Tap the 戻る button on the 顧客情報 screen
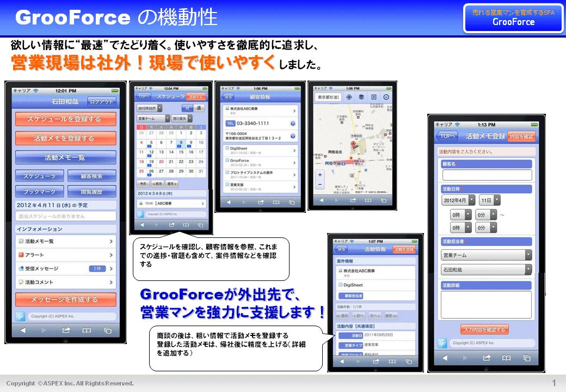 coord(229,97)
